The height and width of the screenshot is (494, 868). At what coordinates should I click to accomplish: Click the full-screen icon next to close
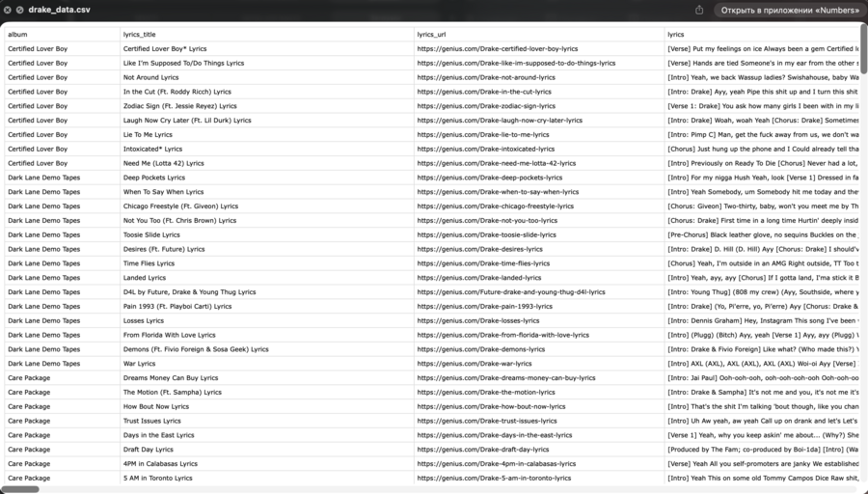coord(20,10)
